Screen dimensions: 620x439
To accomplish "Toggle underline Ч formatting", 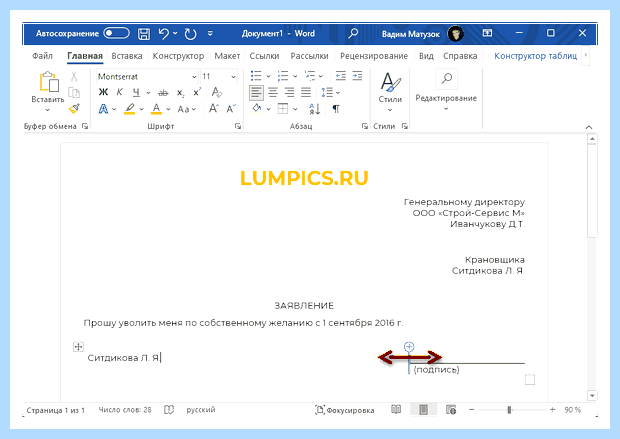I will 136,92.
